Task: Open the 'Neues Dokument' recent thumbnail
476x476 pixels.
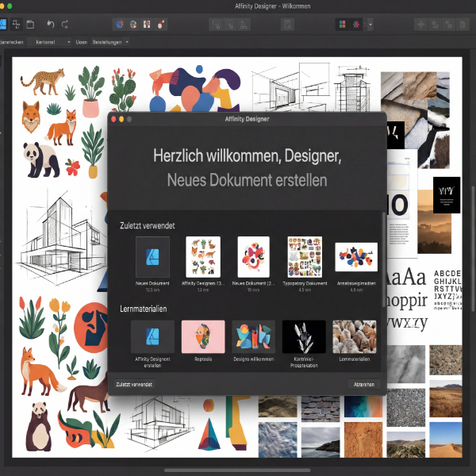Action: pos(152,257)
